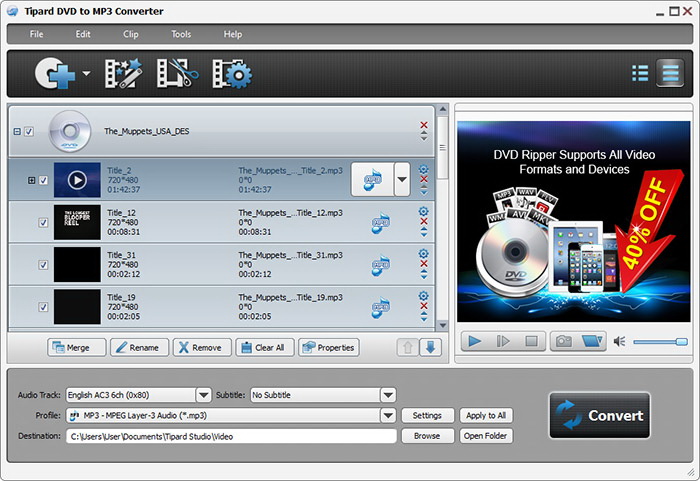Open the video Effect editor icon

click(123, 73)
